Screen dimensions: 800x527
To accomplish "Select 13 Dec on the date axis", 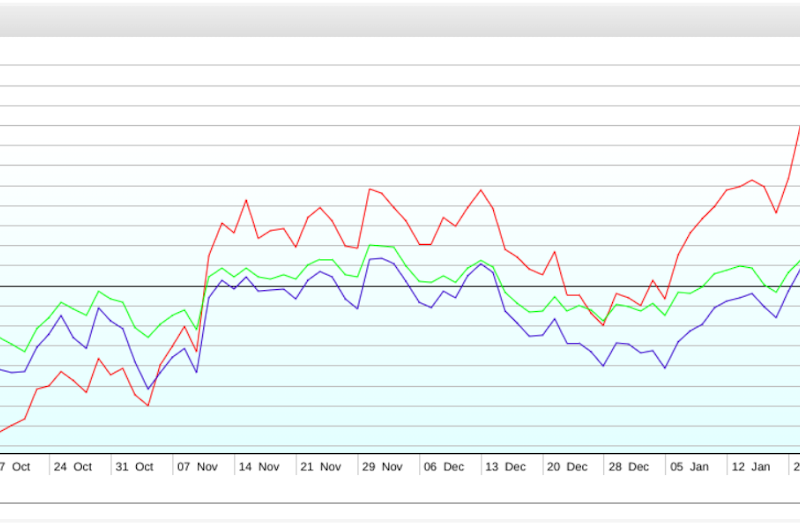I will (x=504, y=467).
